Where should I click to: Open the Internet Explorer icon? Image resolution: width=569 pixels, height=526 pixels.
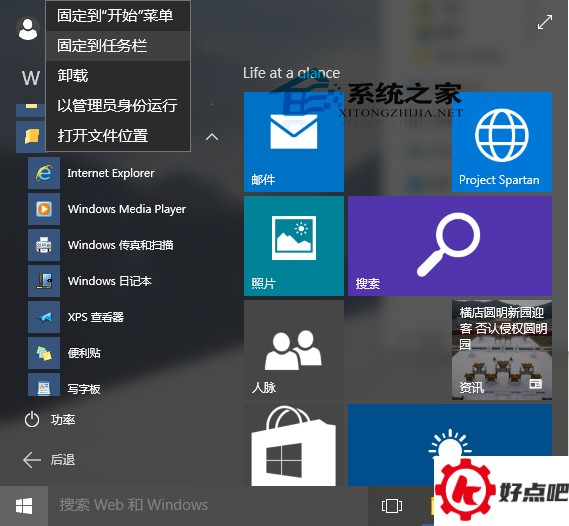[44, 173]
